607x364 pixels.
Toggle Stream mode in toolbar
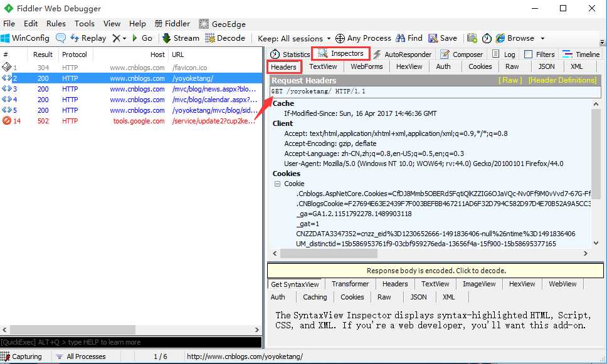(181, 38)
